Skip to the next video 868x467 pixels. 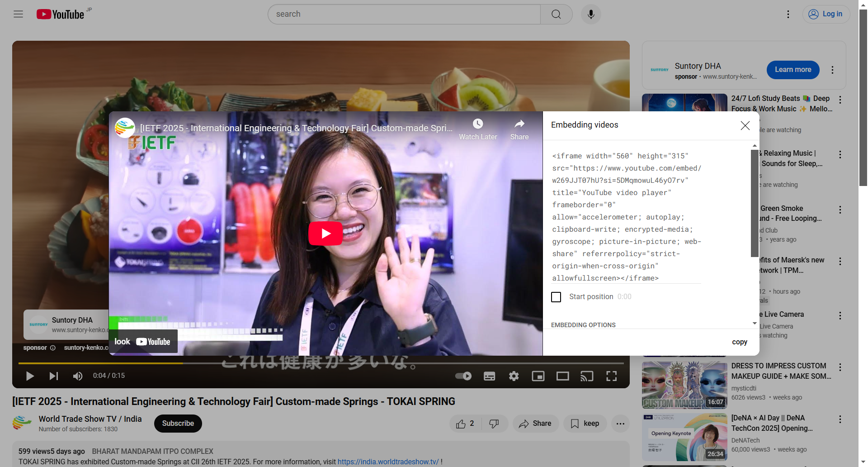coord(54,376)
